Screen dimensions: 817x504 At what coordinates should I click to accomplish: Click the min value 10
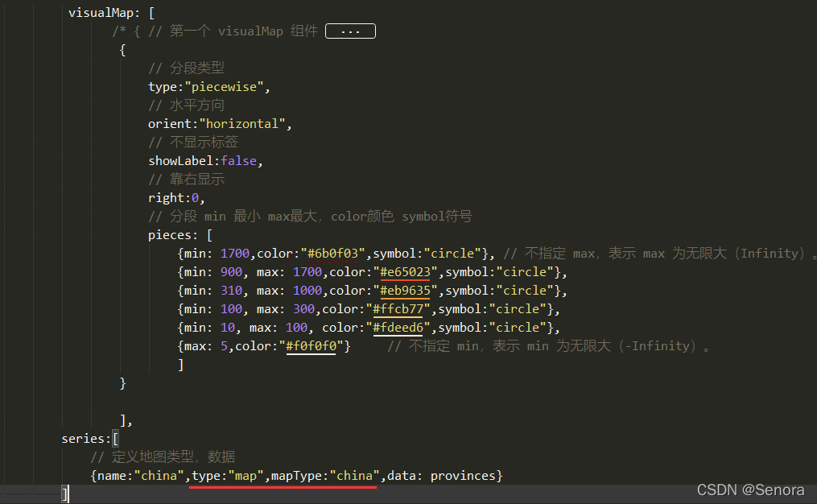tap(228, 328)
